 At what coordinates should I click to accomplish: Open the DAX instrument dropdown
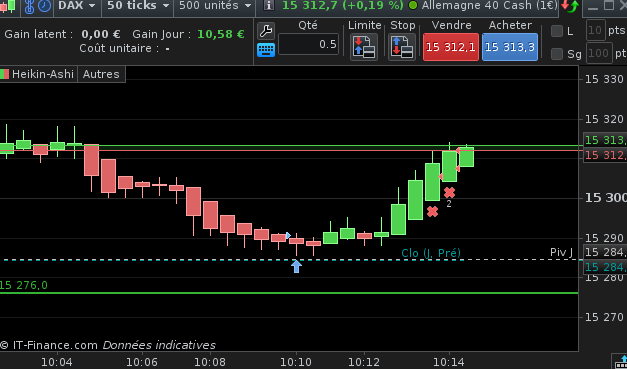click(x=77, y=6)
